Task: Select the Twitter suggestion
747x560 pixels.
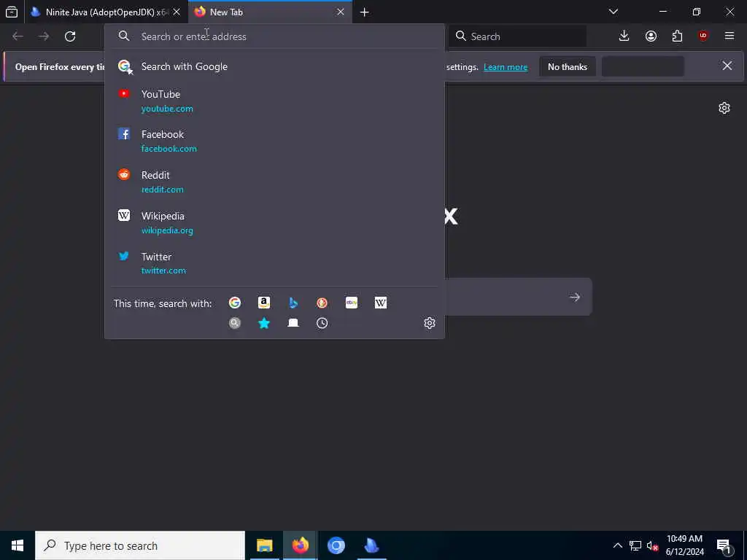Action: point(275,263)
